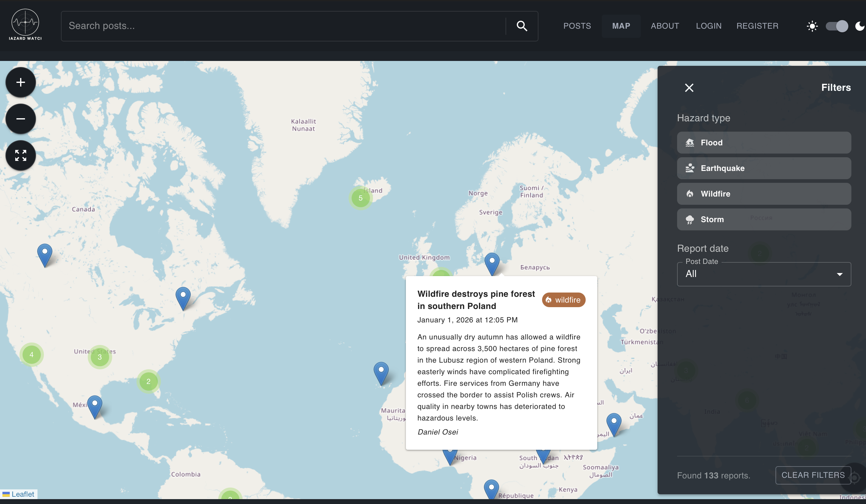The height and width of the screenshot is (504, 866).
Task: Click the map pin near République label
Action: [492, 490]
